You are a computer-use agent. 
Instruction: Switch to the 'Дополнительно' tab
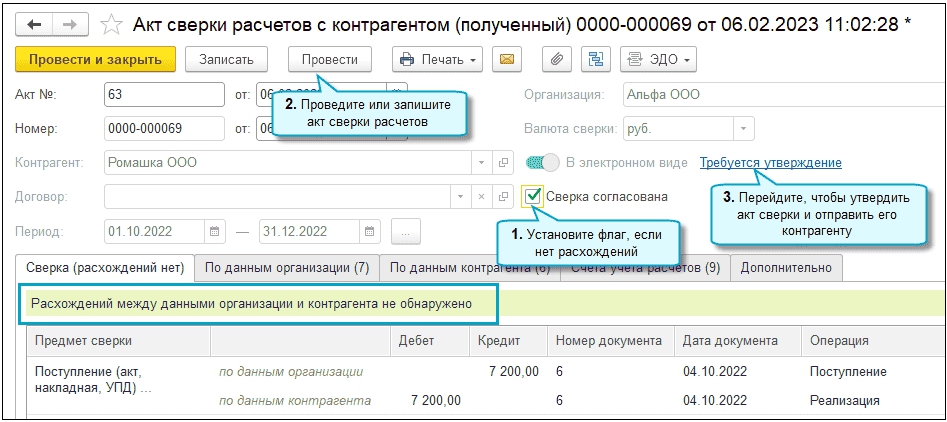click(786, 268)
